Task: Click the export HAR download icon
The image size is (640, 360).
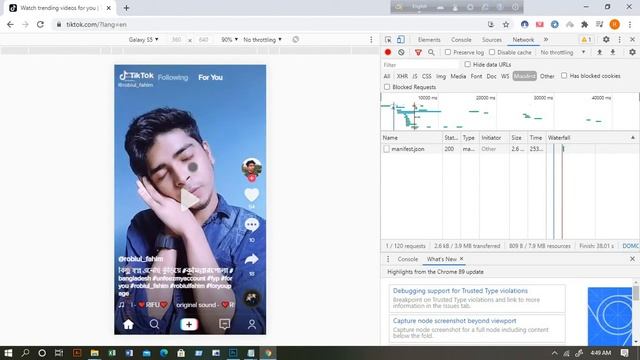Action: pyautogui.click(x=613, y=52)
